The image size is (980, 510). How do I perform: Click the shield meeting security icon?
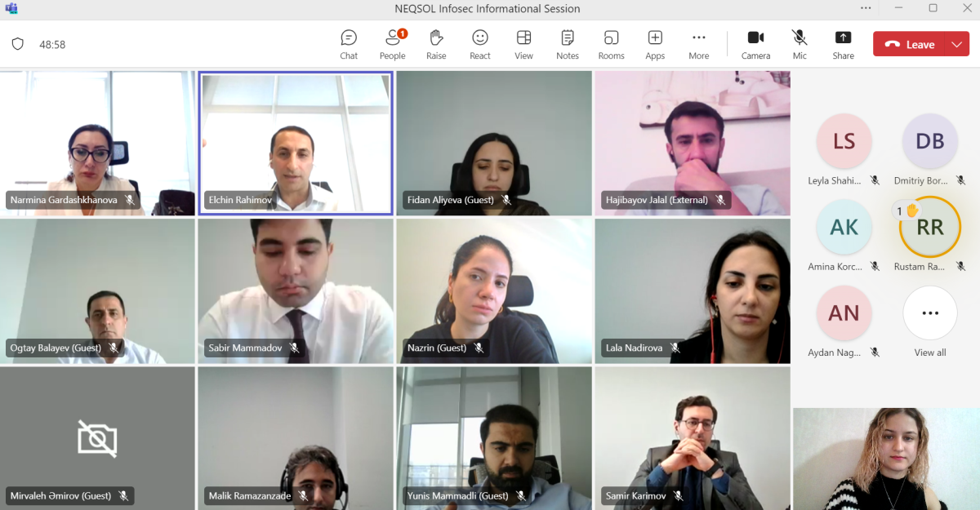pos(18,44)
